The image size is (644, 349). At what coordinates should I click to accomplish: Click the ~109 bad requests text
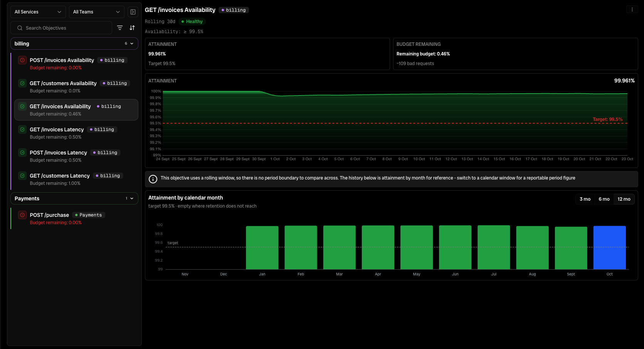coord(415,64)
